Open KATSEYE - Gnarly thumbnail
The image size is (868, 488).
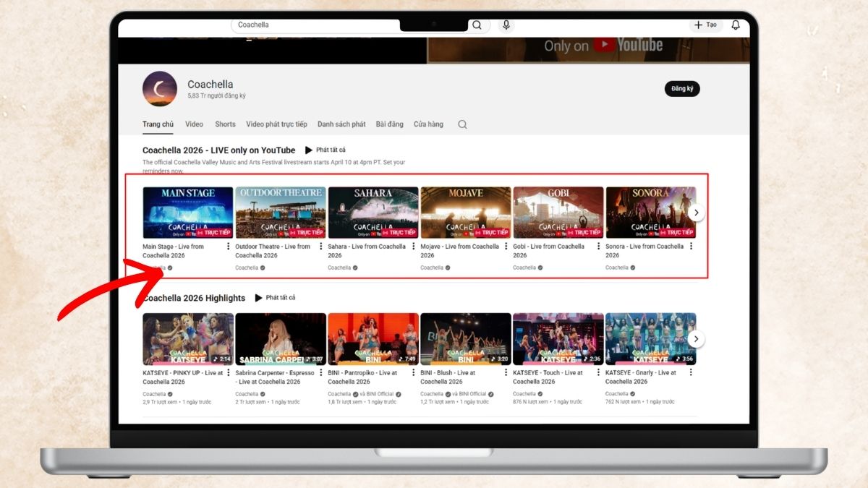[x=651, y=338]
